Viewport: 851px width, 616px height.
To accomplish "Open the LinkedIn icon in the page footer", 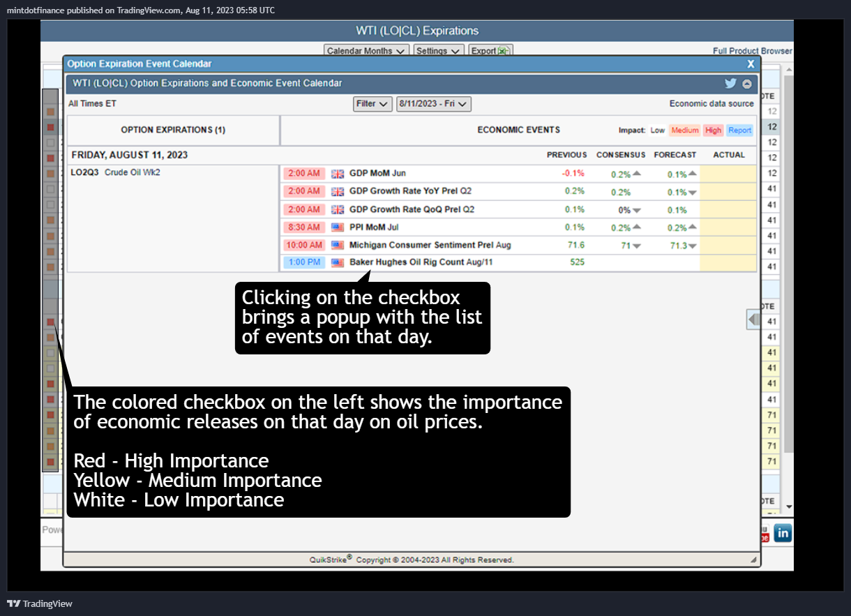I will pyautogui.click(x=783, y=534).
